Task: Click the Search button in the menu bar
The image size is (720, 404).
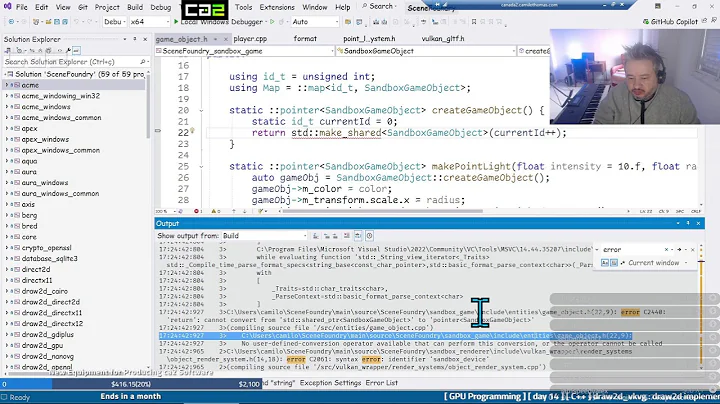Action: tap(379, 6)
